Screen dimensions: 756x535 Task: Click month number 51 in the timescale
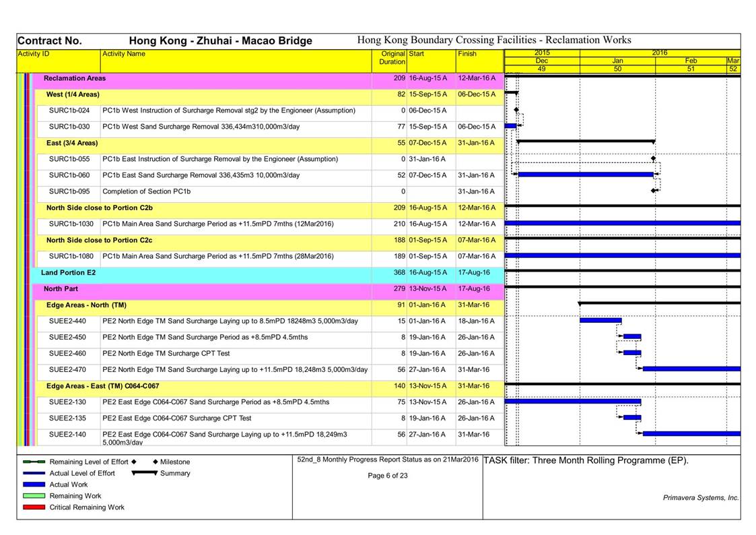691,69
